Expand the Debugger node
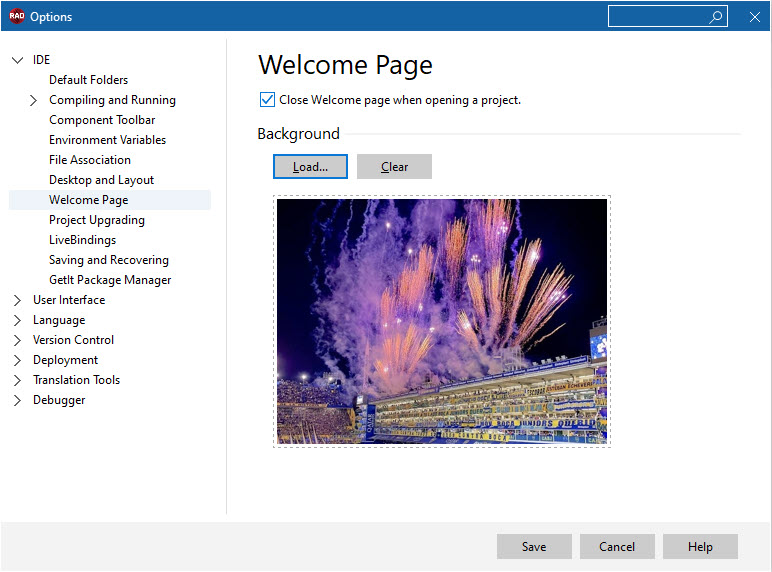Image resolution: width=772 pixels, height=572 pixels. (17, 401)
